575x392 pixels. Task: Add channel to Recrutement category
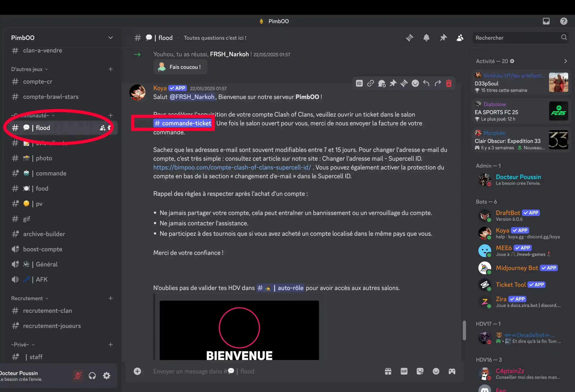[110, 298]
